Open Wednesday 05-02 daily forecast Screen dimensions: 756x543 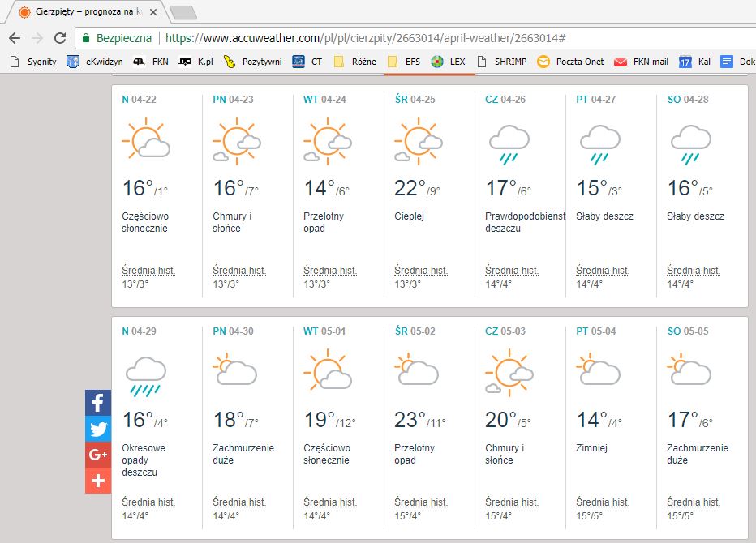coord(414,331)
